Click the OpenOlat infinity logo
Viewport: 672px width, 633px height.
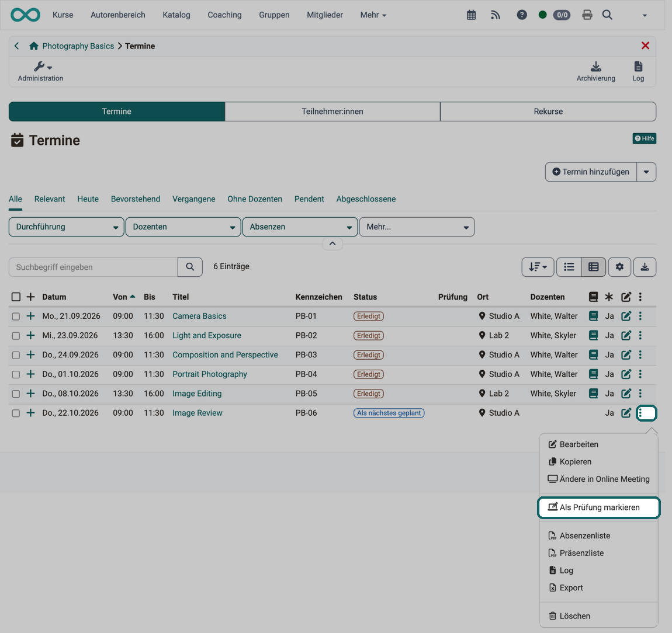click(x=25, y=15)
